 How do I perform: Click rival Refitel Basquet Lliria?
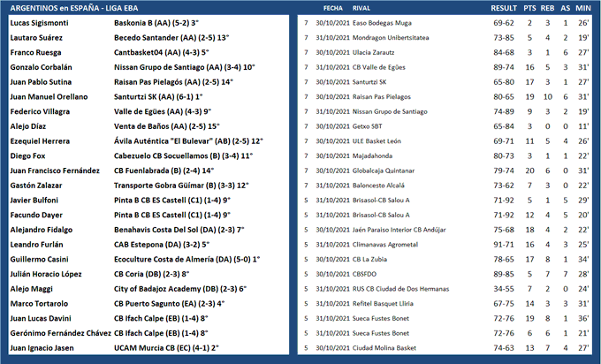tap(383, 303)
